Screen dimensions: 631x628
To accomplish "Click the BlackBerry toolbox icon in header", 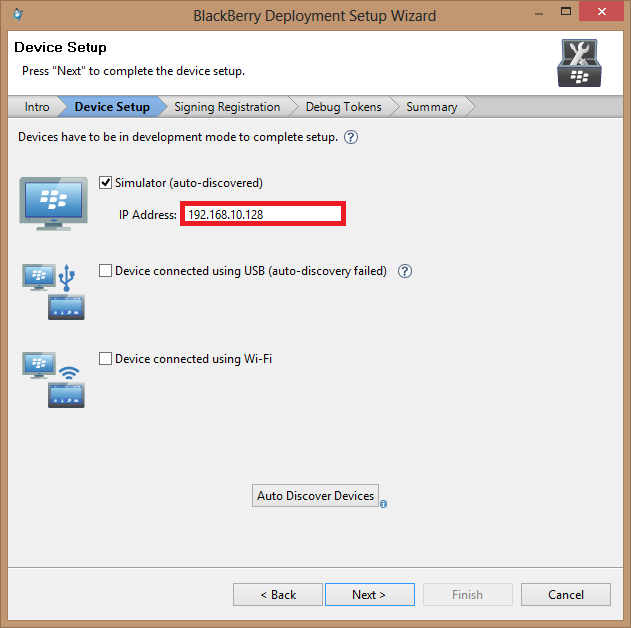I will click(x=579, y=63).
